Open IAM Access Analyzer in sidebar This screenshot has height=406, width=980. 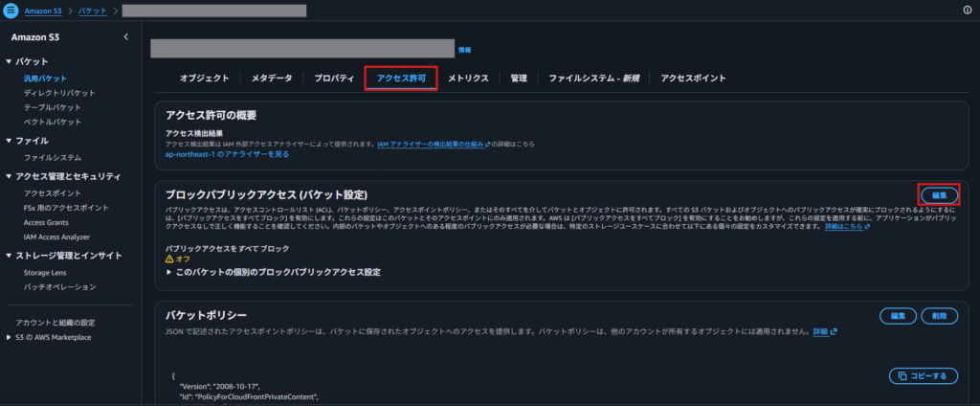click(56, 237)
